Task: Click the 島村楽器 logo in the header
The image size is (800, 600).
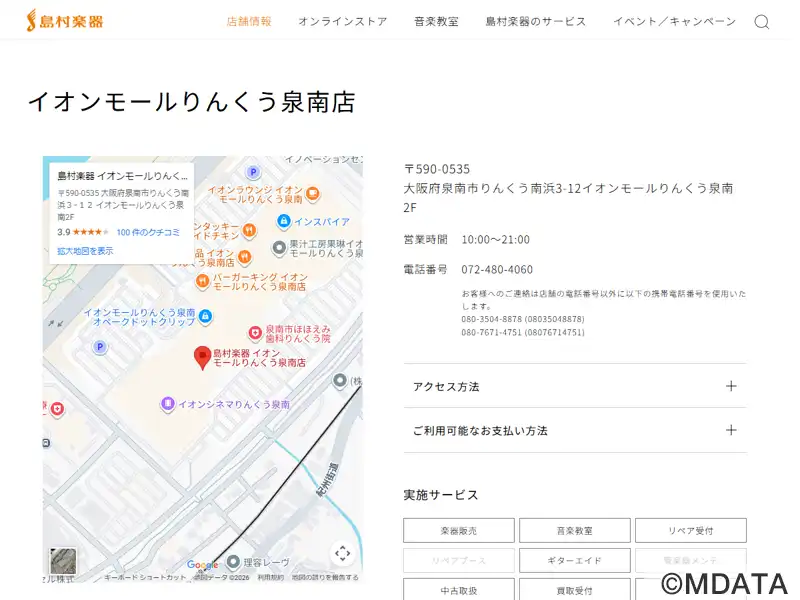Action: 65,21
